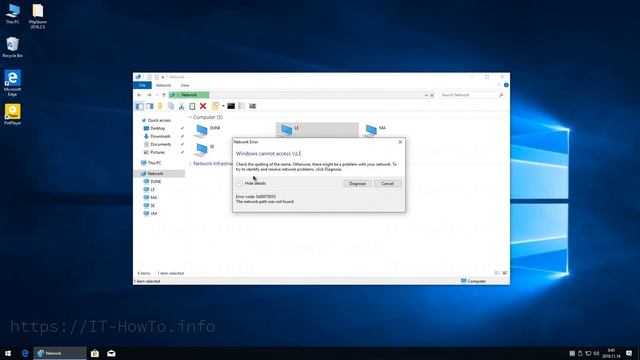The image size is (640, 360).
Task: Select LE under Network in navigation pane
Action: coord(152,190)
